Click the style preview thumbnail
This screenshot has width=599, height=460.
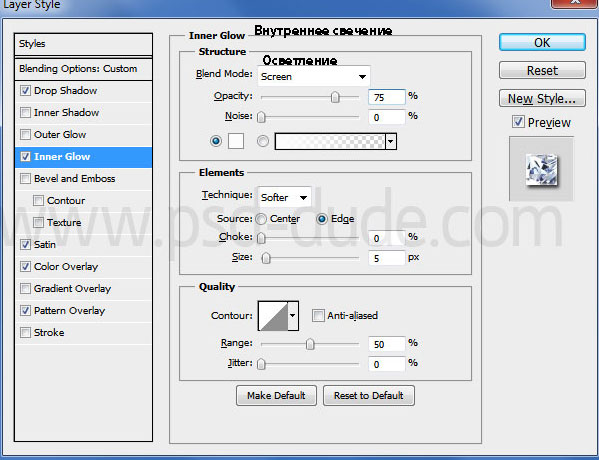click(541, 169)
